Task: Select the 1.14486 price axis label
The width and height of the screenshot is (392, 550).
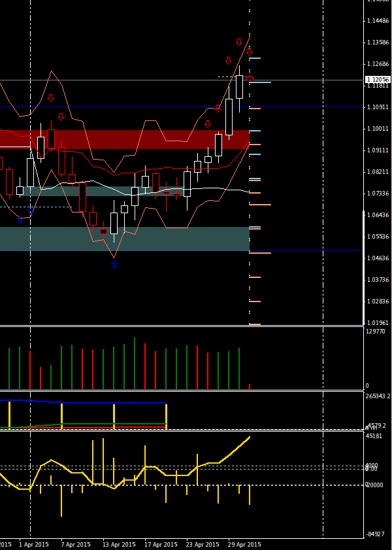Action: pos(378,21)
